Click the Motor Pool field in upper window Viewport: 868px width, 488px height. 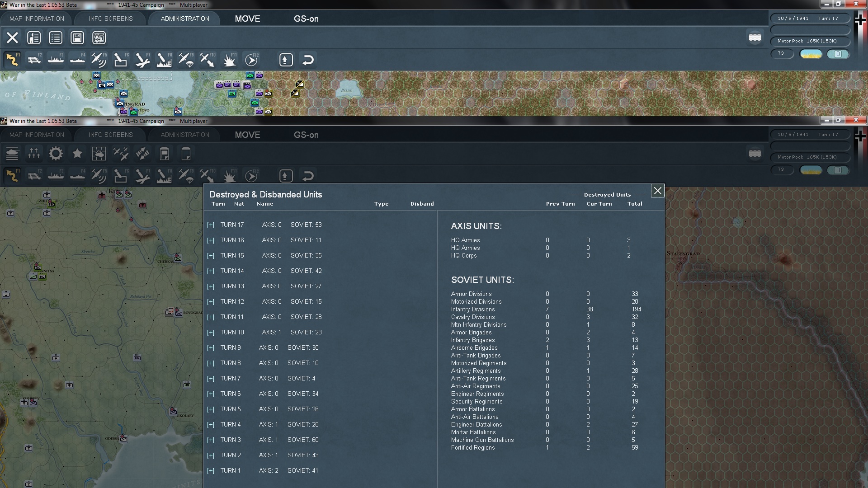tap(810, 41)
